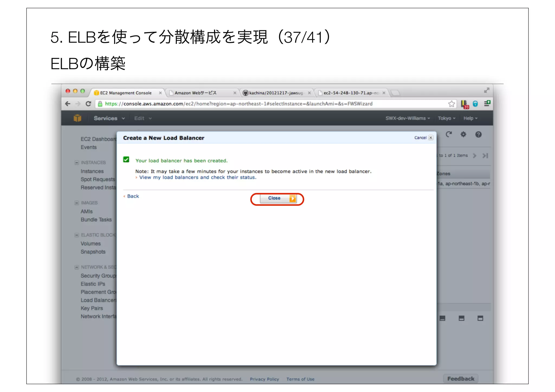Open the Chrome menu icon
The height and width of the screenshot is (392, 555).
[x=487, y=103]
